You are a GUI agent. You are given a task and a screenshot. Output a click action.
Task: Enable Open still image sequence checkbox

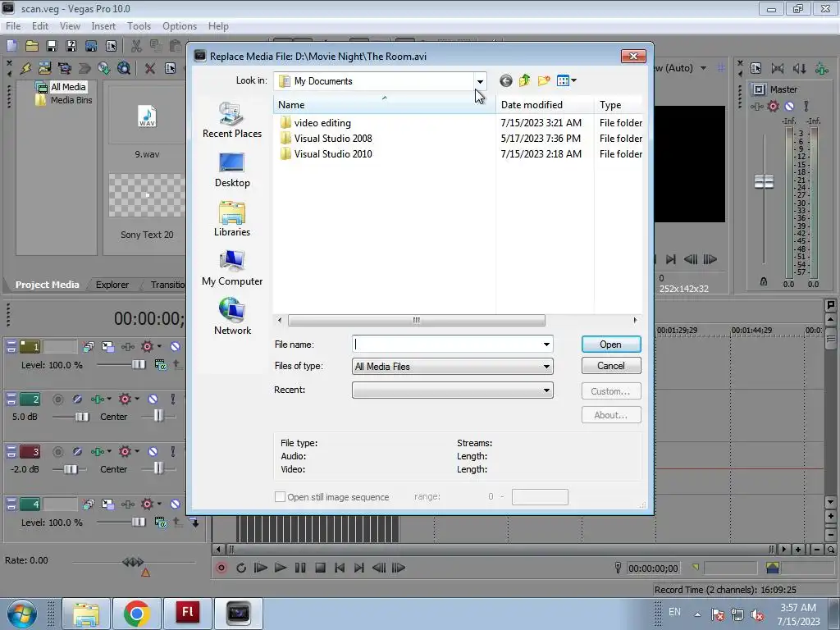(280, 496)
